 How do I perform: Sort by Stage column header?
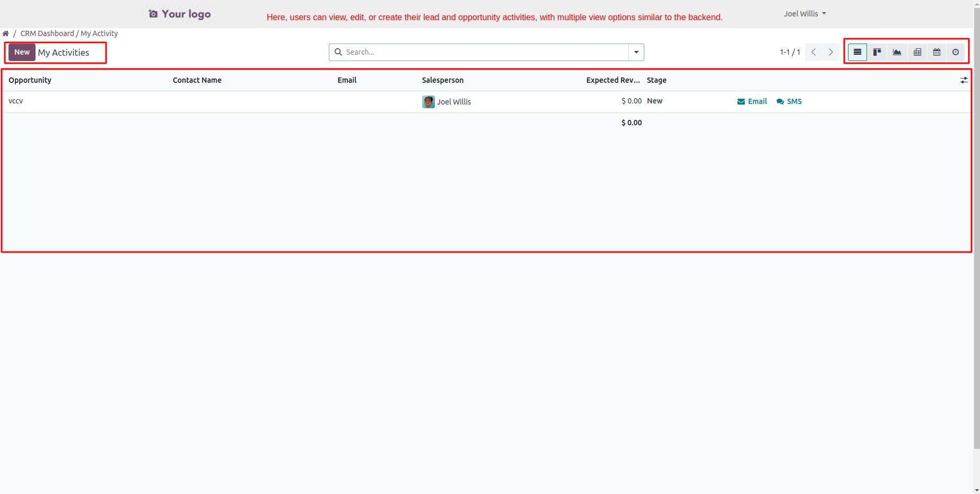657,80
